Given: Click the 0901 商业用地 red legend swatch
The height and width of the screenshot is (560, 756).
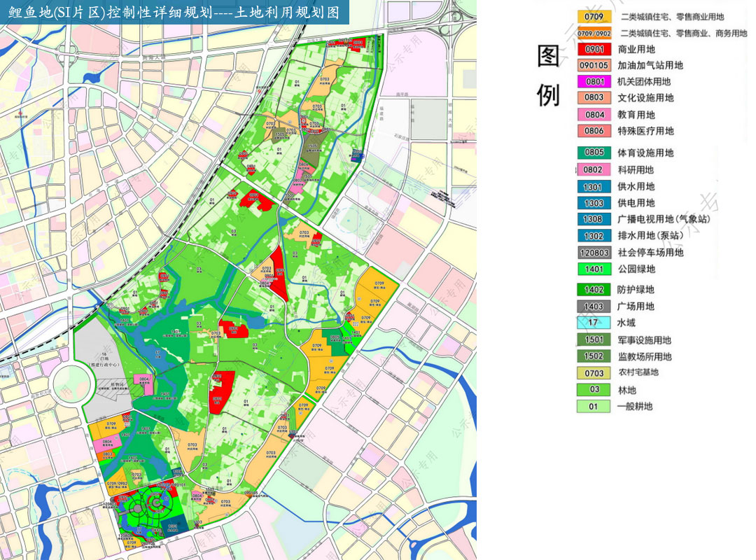Looking at the screenshot, I should (x=594, y=49).
